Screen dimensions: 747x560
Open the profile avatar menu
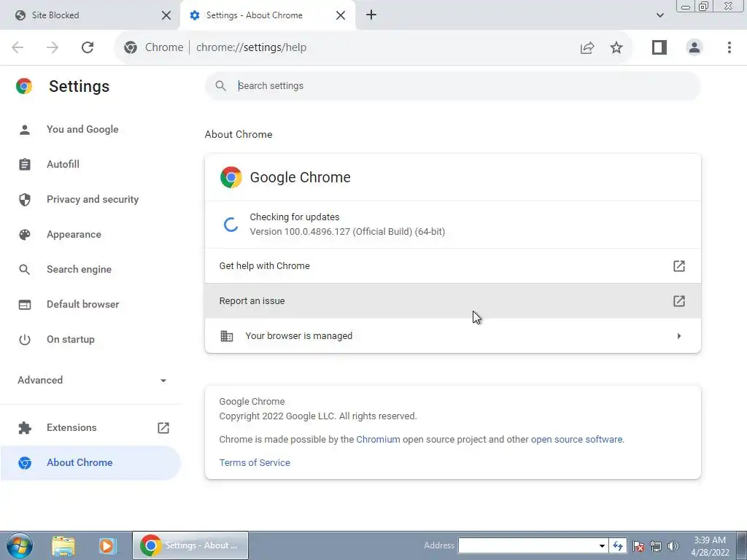click(694, 47)
